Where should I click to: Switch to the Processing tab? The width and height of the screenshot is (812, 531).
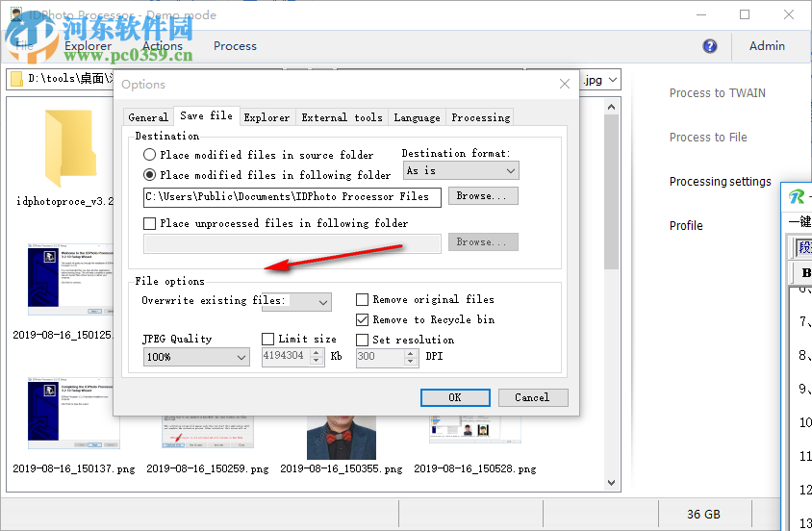(481, 117)
